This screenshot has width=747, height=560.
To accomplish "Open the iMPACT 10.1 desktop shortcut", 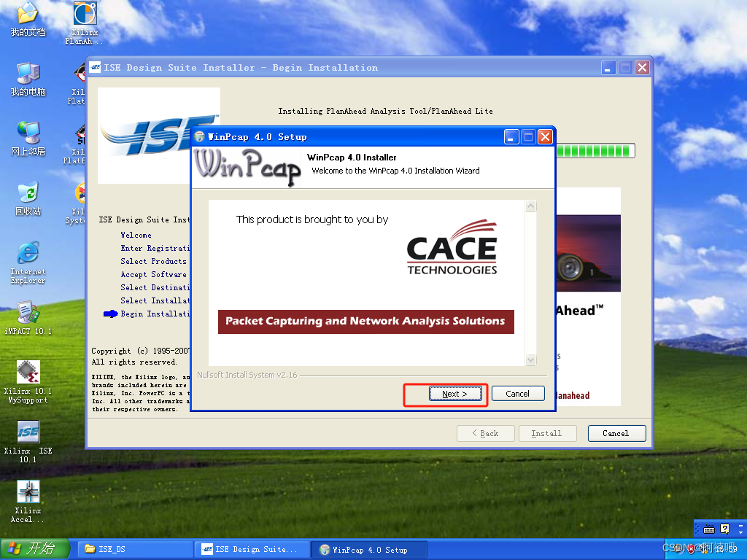I will click(28, 318).
